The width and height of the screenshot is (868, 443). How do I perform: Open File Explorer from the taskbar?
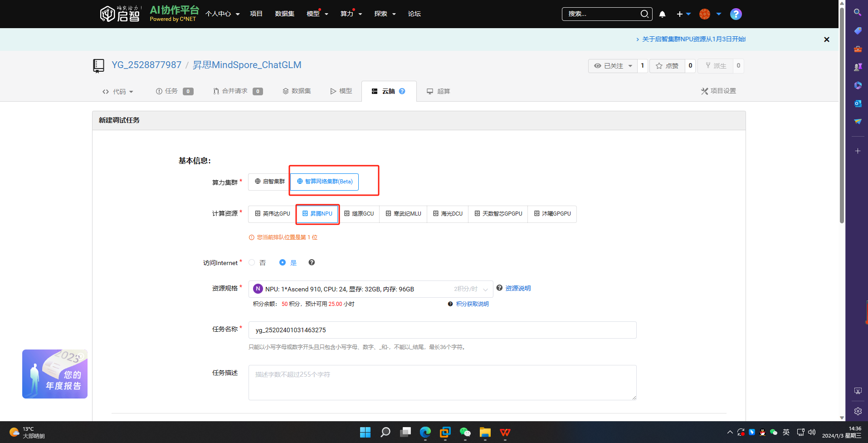485,432
